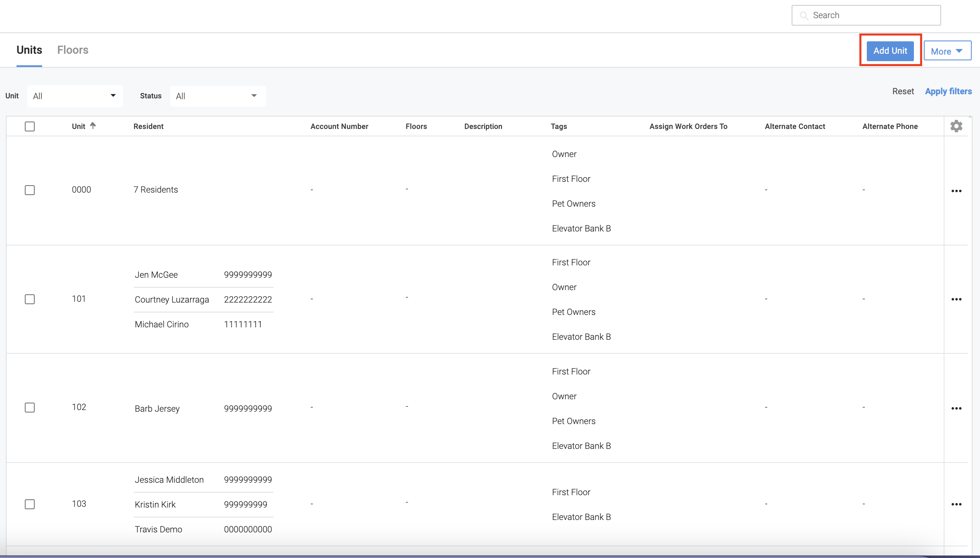The width and height of the screenshot is (980, 558).
Task: Check the box for unit 0000
Action: point(30,190)
